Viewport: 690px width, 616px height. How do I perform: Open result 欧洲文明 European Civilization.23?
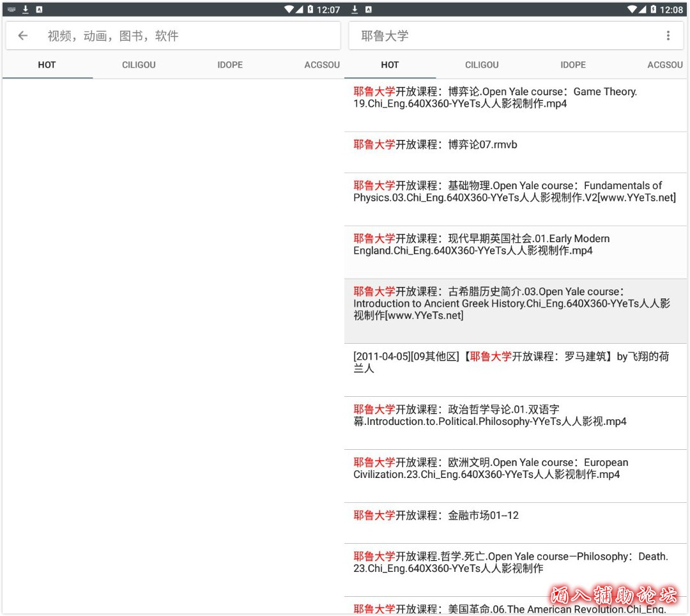click(516, 476)
